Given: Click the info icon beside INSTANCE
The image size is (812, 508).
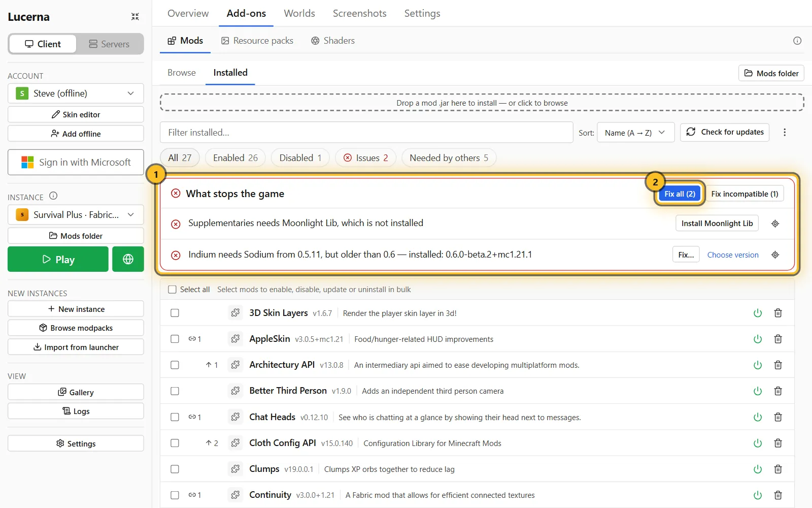Looking at the screenshot, I should pyautogui.click(x=53, y=196).
